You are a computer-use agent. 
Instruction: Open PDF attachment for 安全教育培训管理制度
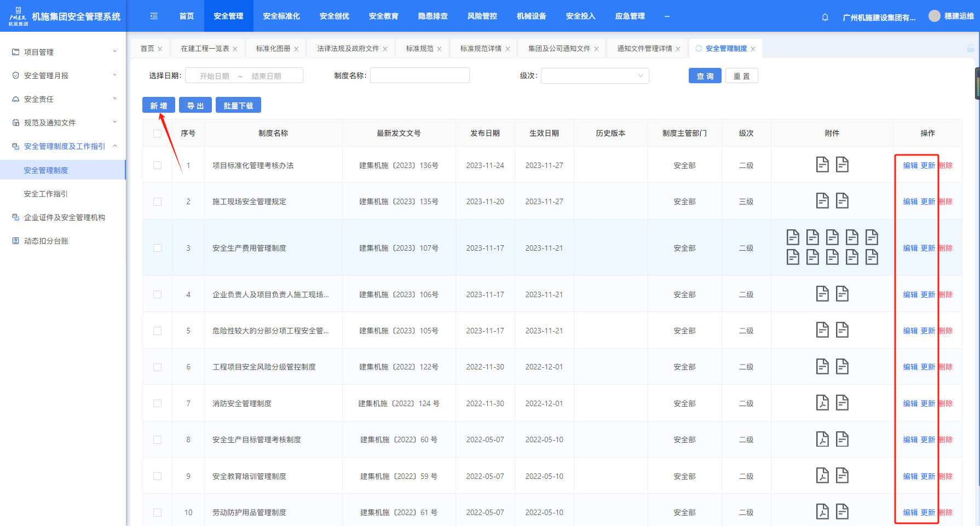coord(822,476)
